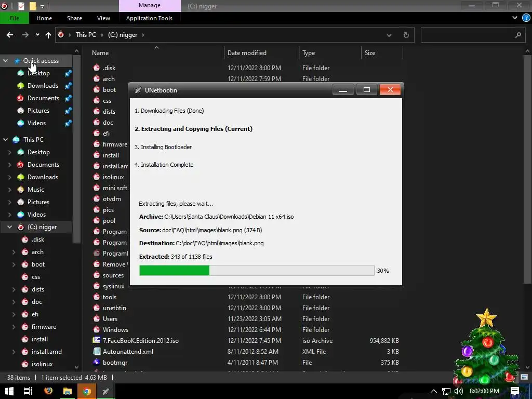Viewport: 532px width, 399px height.
Task: Select the .disk folder in file list
Action: tap(109, 68)
